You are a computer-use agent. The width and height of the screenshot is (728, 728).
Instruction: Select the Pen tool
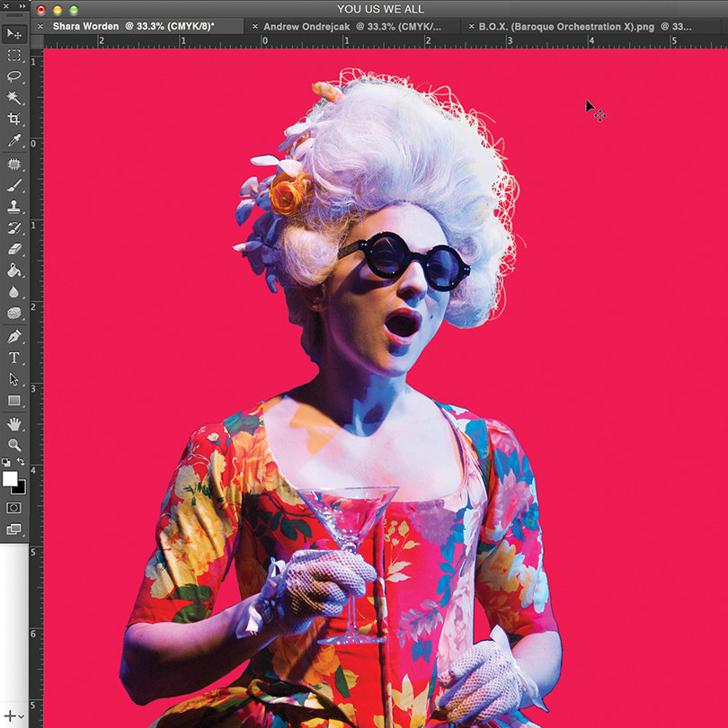click(13, 336)
